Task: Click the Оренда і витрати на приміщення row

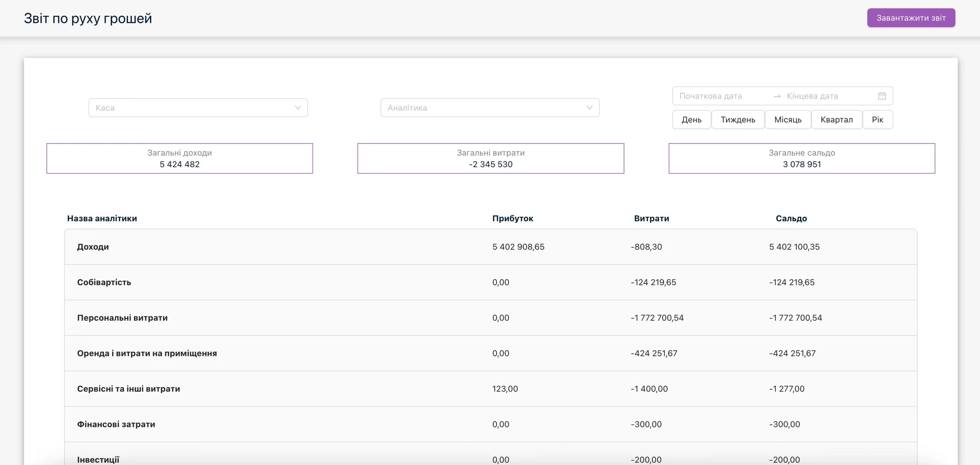Action: 491,353
